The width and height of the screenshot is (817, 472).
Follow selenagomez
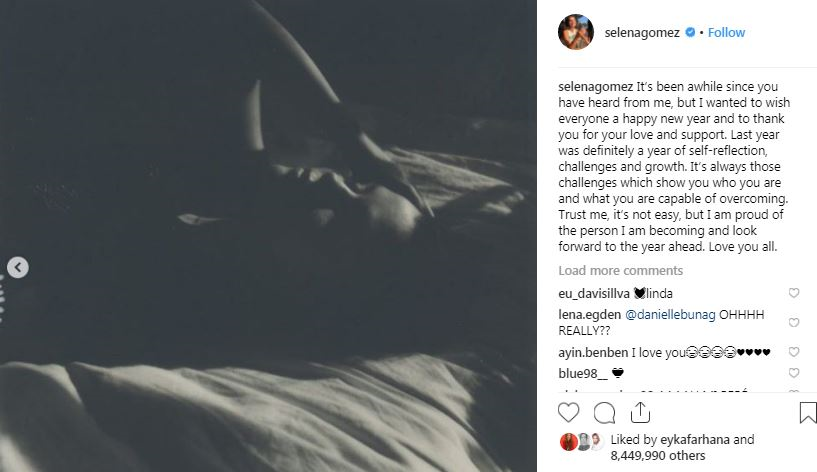tap(726, 32)
